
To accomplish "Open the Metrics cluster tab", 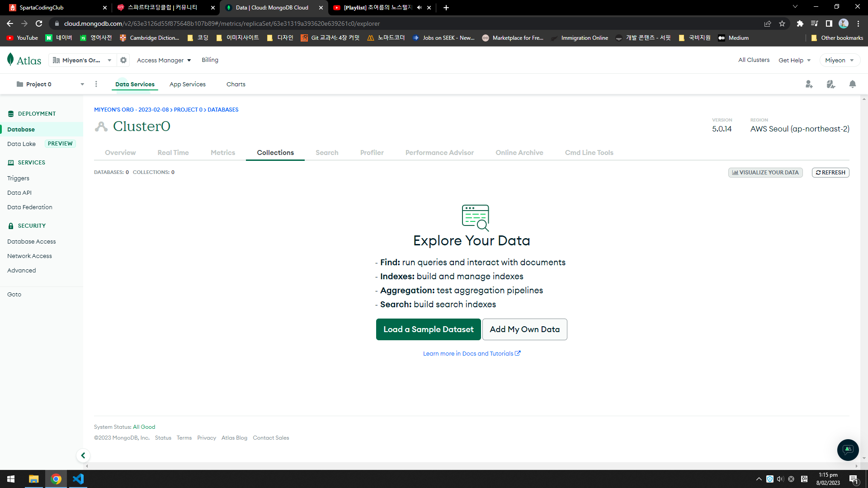I will tap(223, 153).
